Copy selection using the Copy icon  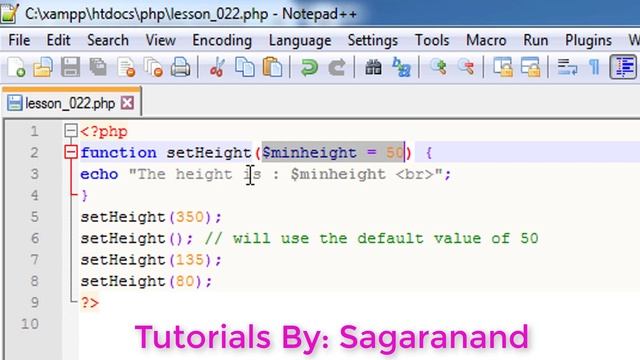point(245,67)
